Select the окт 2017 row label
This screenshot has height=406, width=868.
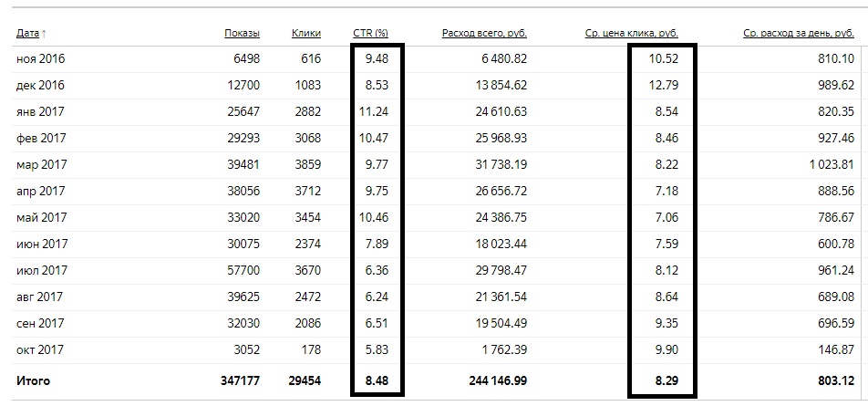pyautogui.click(x=40, y=349)
